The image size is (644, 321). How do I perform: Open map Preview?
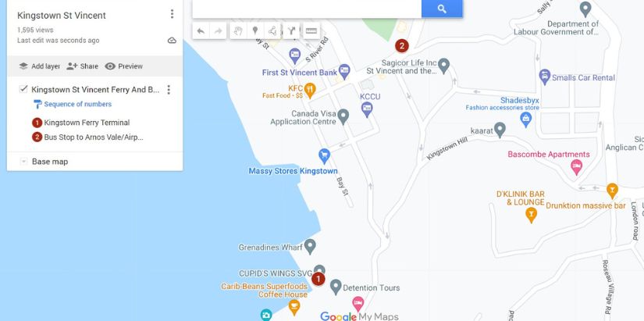123,66
